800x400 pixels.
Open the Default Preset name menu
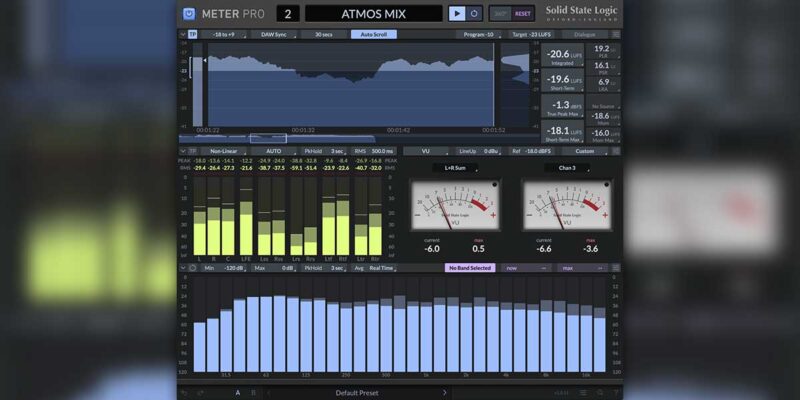pyautogui.click(x=357, y=393)
